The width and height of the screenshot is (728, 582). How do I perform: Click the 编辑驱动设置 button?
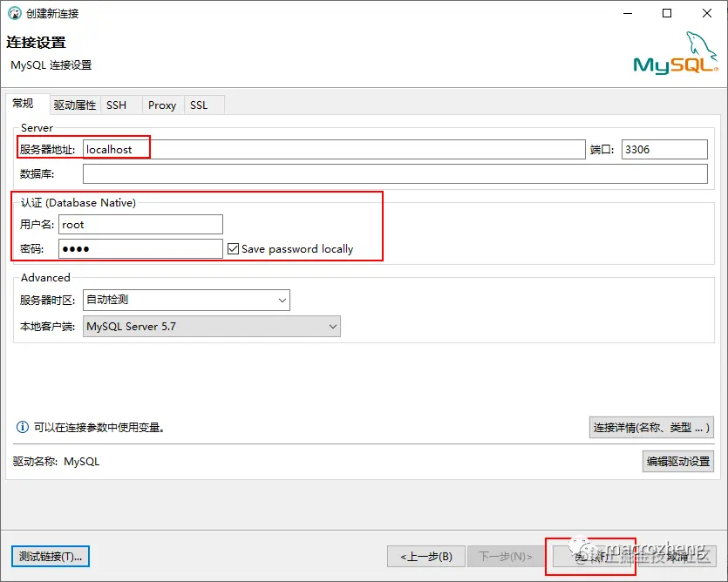(x=677, y=461)
